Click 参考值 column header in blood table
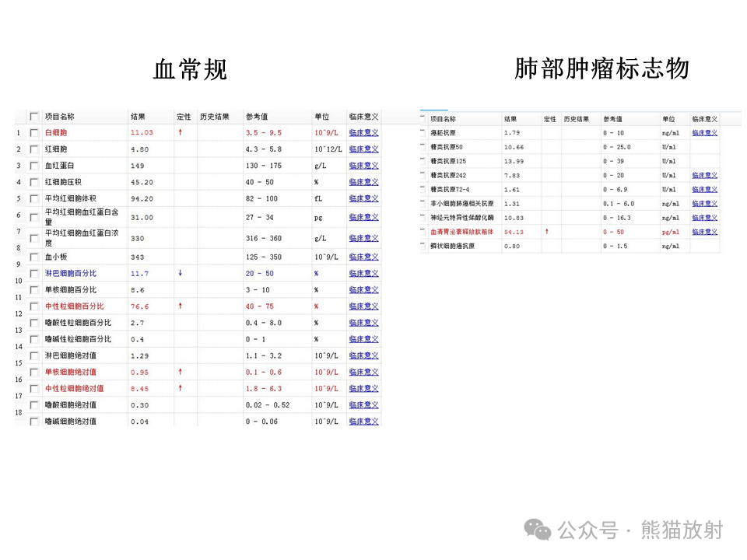The image size is (747, 560). coord(257,117)
